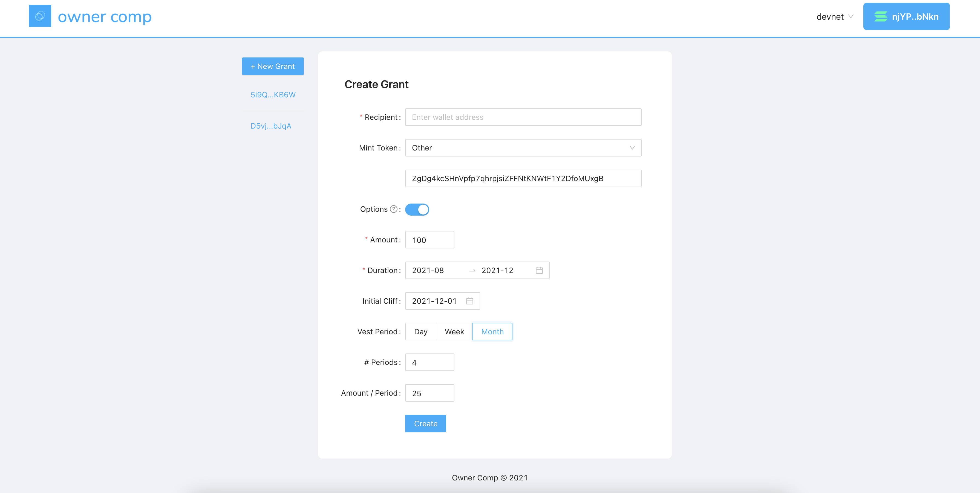Focus the Recipient wallet address field

[x=523, y=117]
